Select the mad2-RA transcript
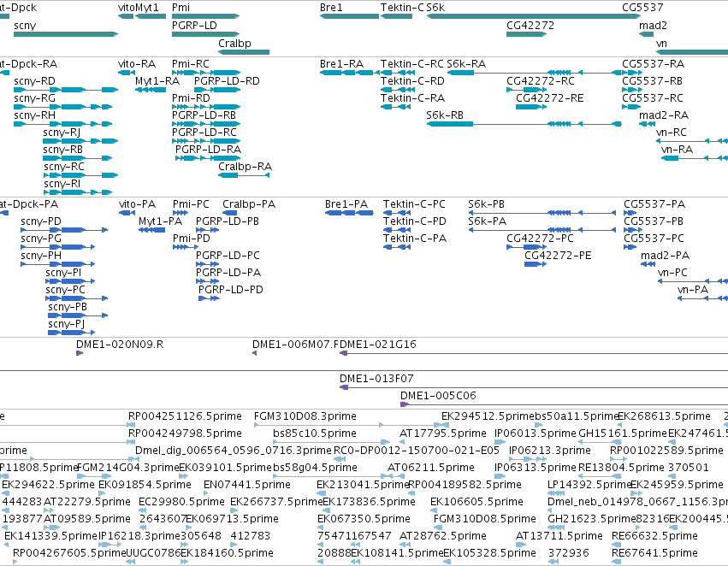 (648, 124)
